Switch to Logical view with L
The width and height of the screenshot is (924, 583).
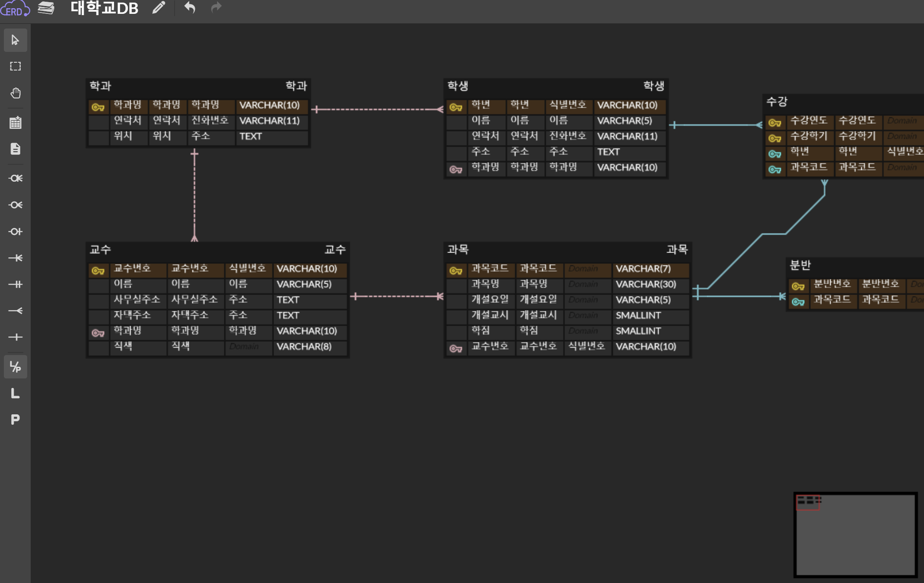coord(16,393)
